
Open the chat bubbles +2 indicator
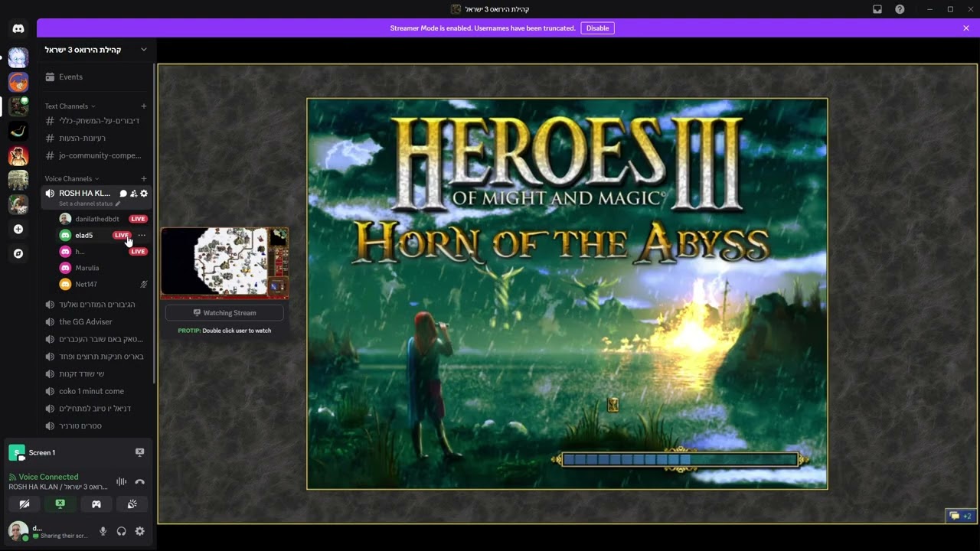coord(960,516)
